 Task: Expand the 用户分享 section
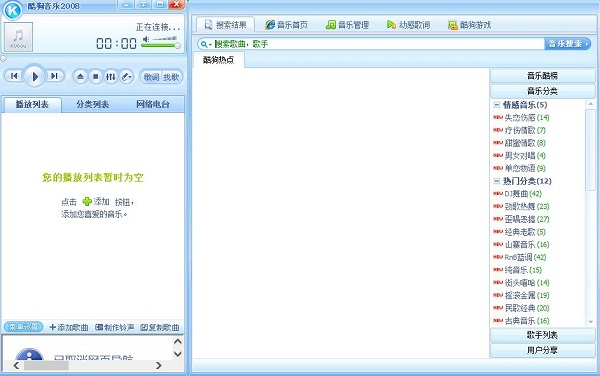pos(542,350)
